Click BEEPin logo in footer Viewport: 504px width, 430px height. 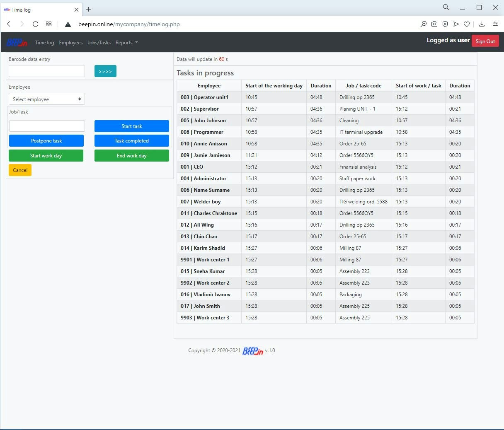tap(253, 351)
